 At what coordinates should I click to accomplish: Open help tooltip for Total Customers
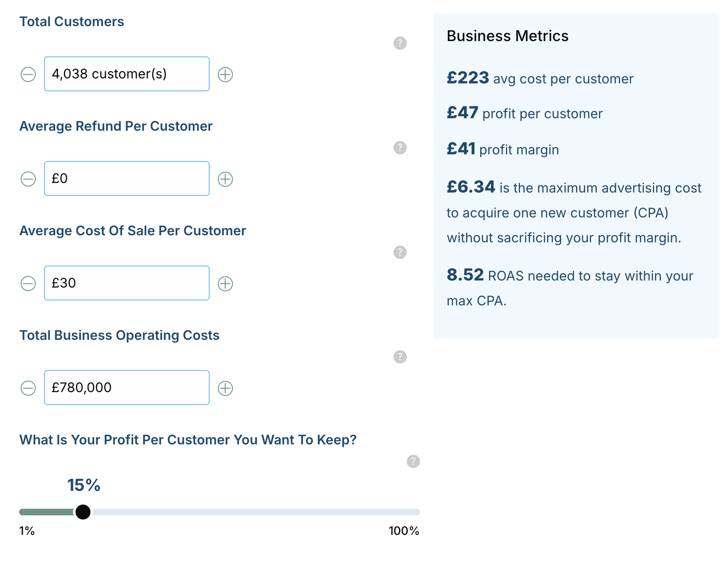pyautogui.click(x=400, y=43)
